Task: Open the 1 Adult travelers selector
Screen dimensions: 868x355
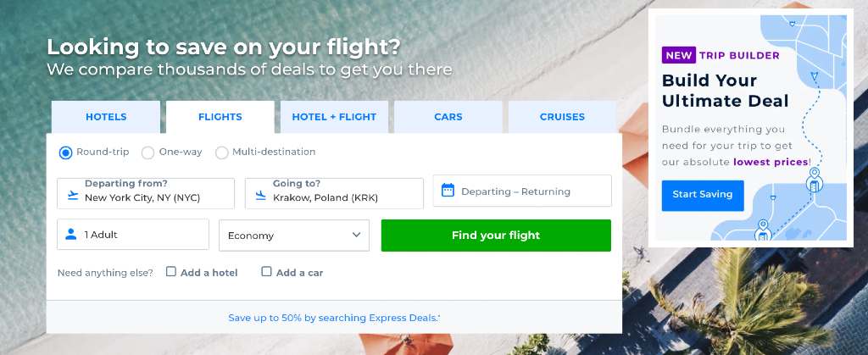Action: [133, 235]
